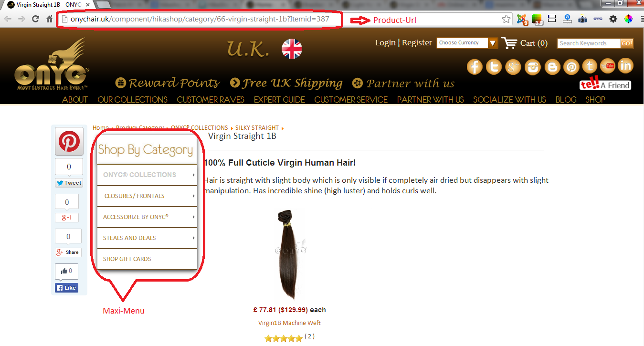Open the color wheel picker extension
Image resolution: width=644 pixels, height=346 pixels.
pos(628,19)
